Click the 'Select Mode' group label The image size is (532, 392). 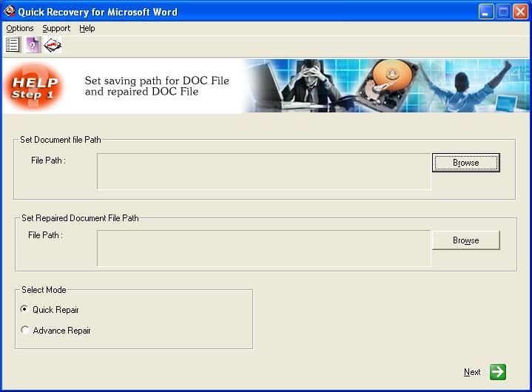coord(44,290)
